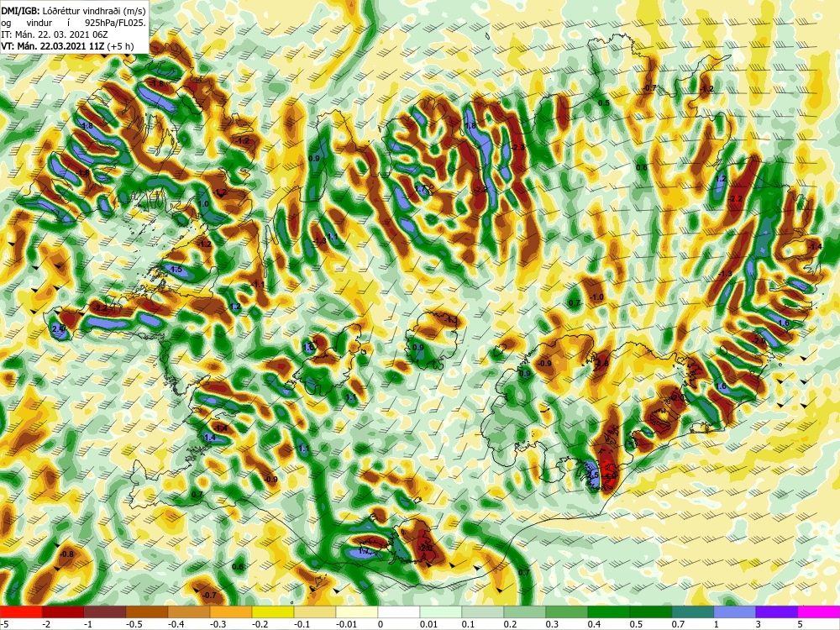Select the medium green swatch between 0.3 and 0.4
This screenshot has height=630, width=840.
[x=567, y=612]
